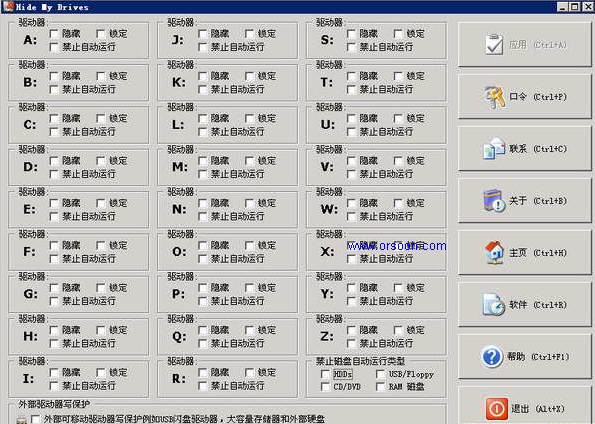Image resolution: width=595 pixels, height=424 pixels.
Task: Click the 禁止磁盘自动运行类型 group heading
Action: click(360, 361)
